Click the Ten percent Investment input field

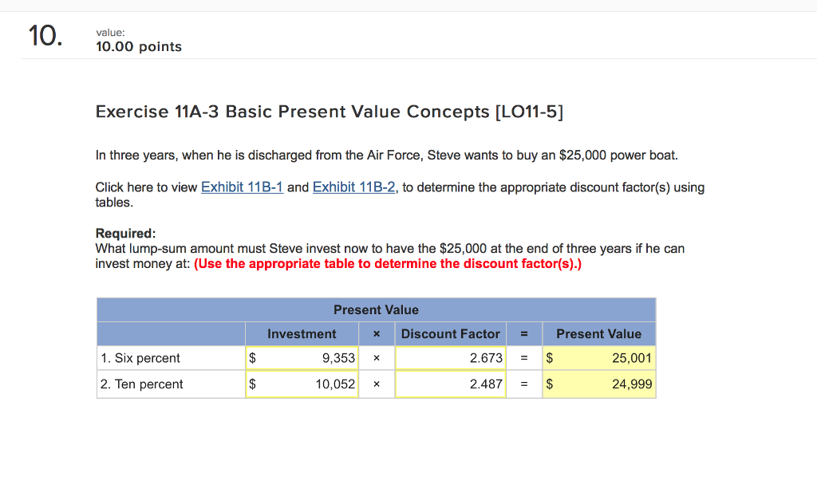click(x=302, y=384)
